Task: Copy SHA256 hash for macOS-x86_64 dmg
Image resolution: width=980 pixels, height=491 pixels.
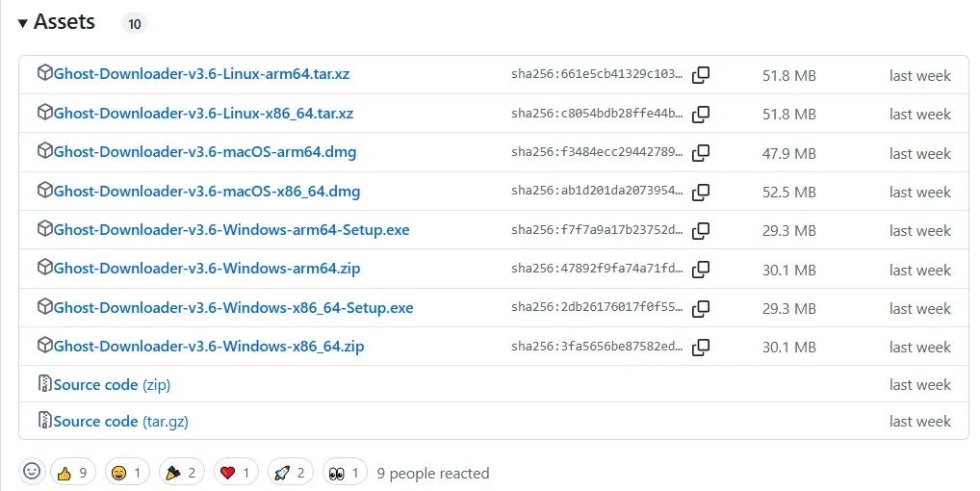Action: point(701,192)
